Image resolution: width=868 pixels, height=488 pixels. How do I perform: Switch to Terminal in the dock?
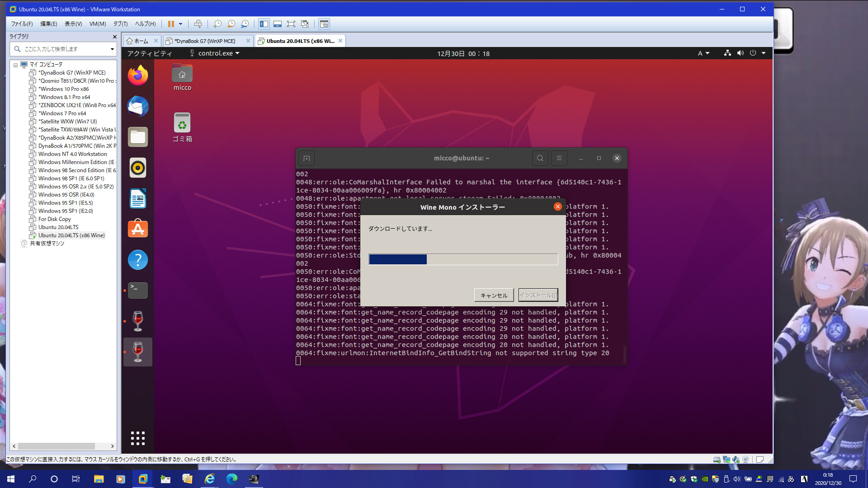pos(138,291)
